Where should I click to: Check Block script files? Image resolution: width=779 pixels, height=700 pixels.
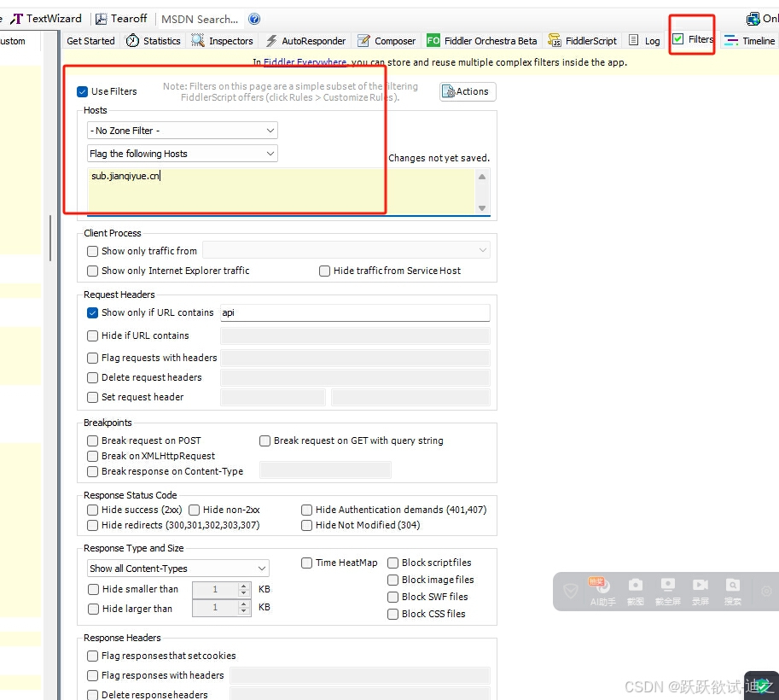tap(393, 563)
